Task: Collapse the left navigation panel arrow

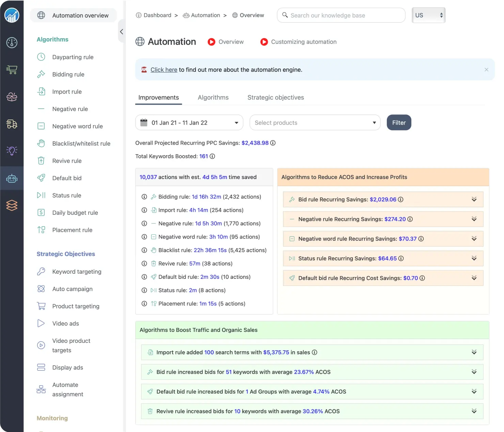Action: pyautogui.click(x=122, y=32)
